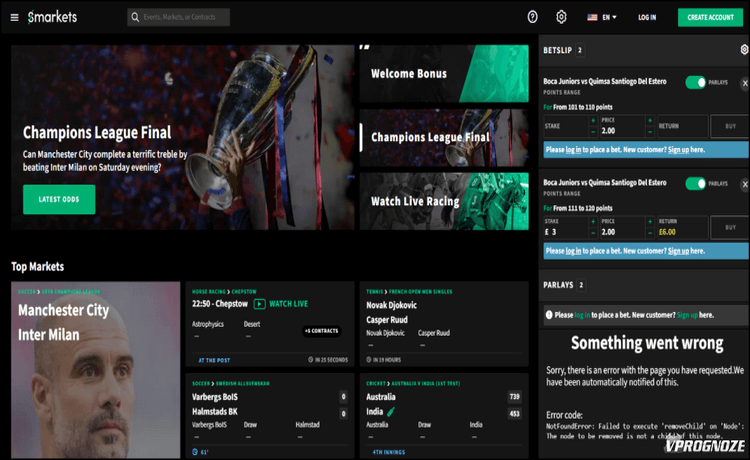Click the empty Stake field of first bet
The image size is (750, 460).
coord(566,126)
